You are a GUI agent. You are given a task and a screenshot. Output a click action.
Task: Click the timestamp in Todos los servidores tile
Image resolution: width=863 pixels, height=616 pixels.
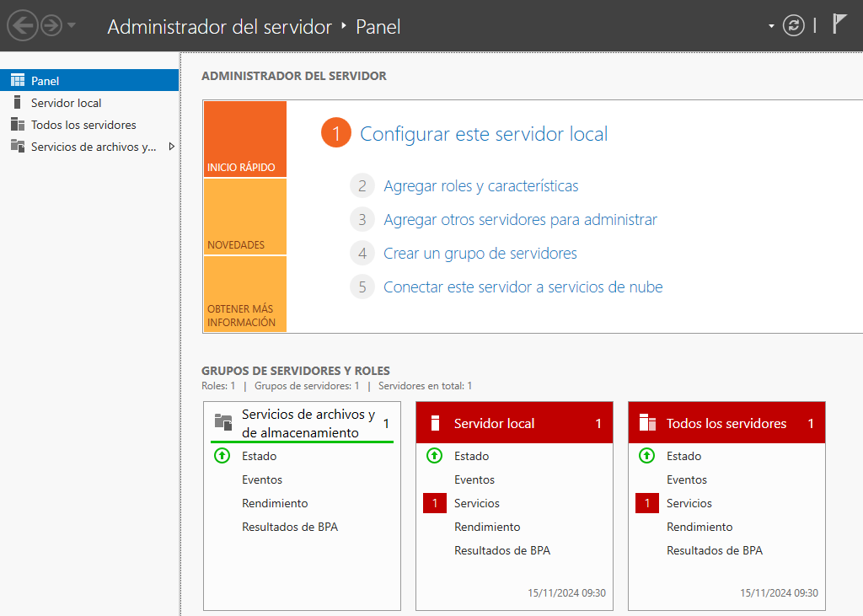779,593
